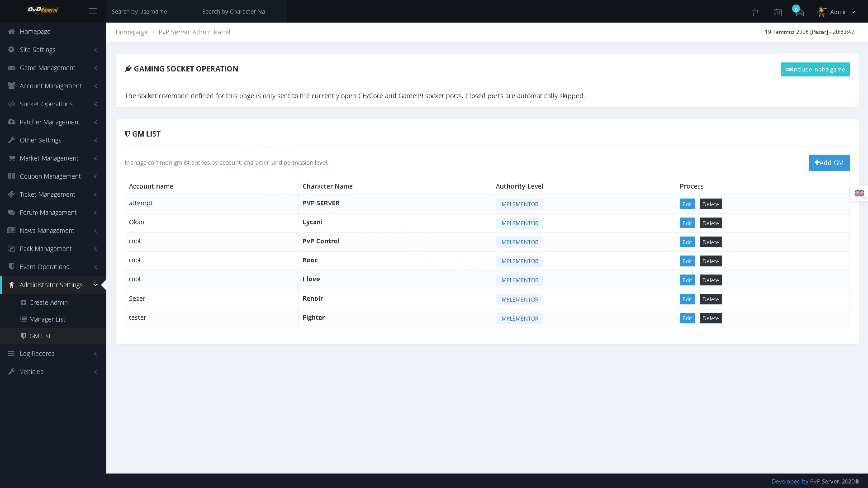
Task: Click the UK flag language icon
Action: (x=859, y=193)
